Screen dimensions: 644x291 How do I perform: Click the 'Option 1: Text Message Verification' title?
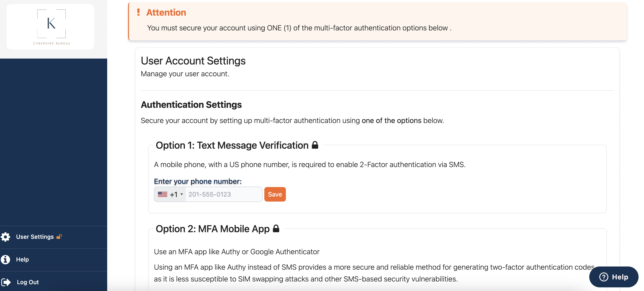(232, 145)
